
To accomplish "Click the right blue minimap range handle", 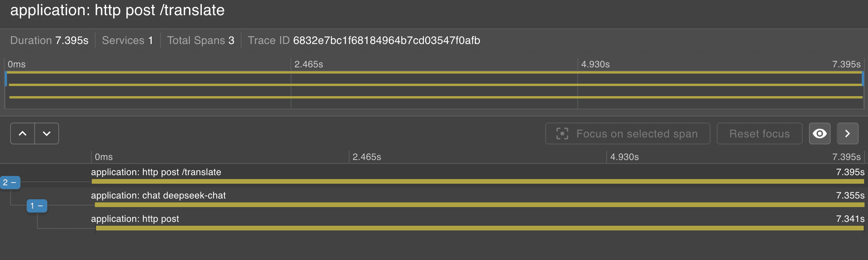I will pos(863,79).
